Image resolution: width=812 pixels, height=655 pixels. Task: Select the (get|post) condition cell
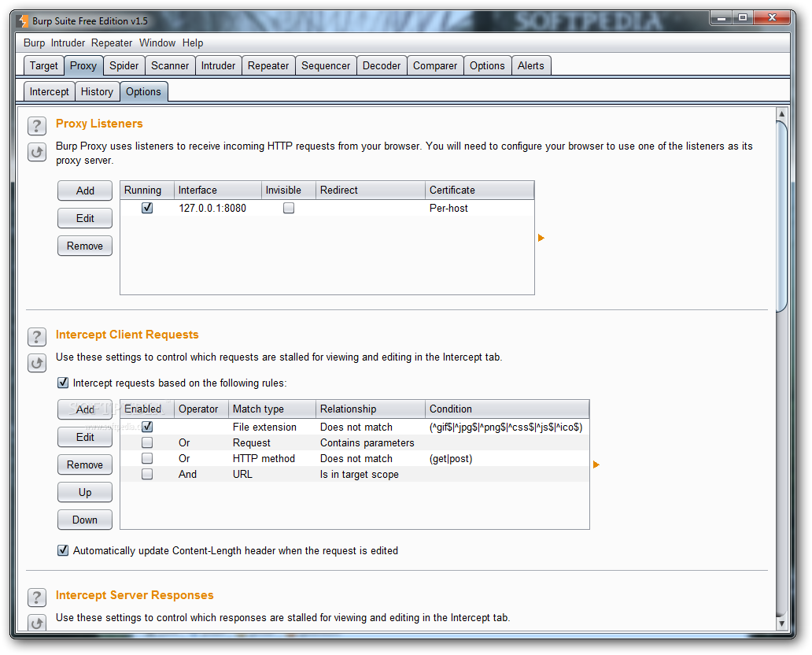click(507, 458)
